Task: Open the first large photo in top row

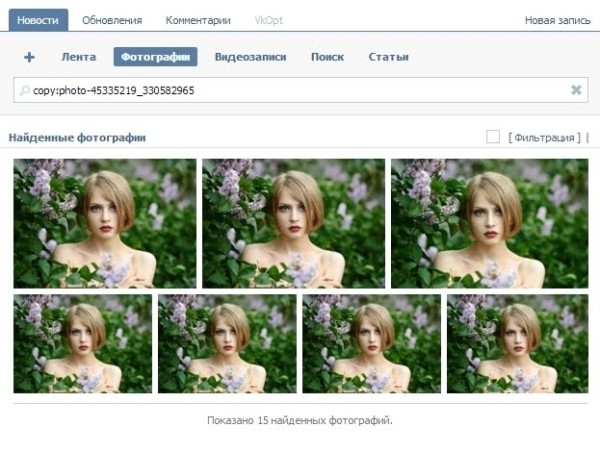Action: click(x=105, y=223)
